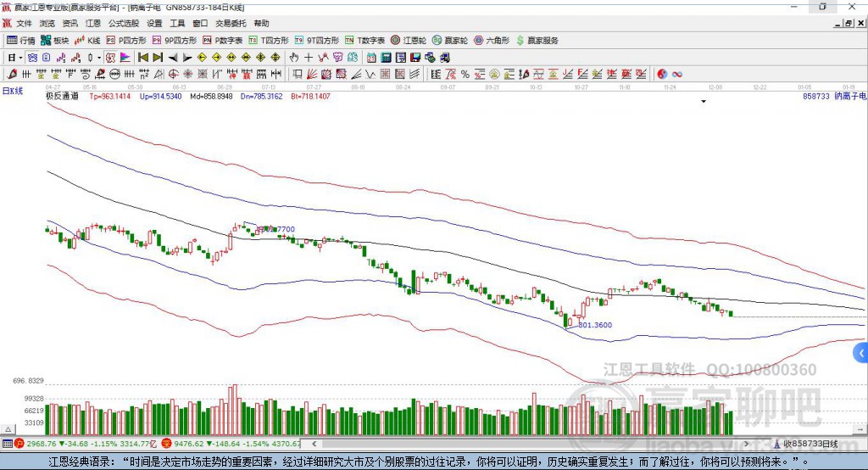Click the Dn=785.3162 value
This screenshot has width=868, height=470.
point(261,96)
